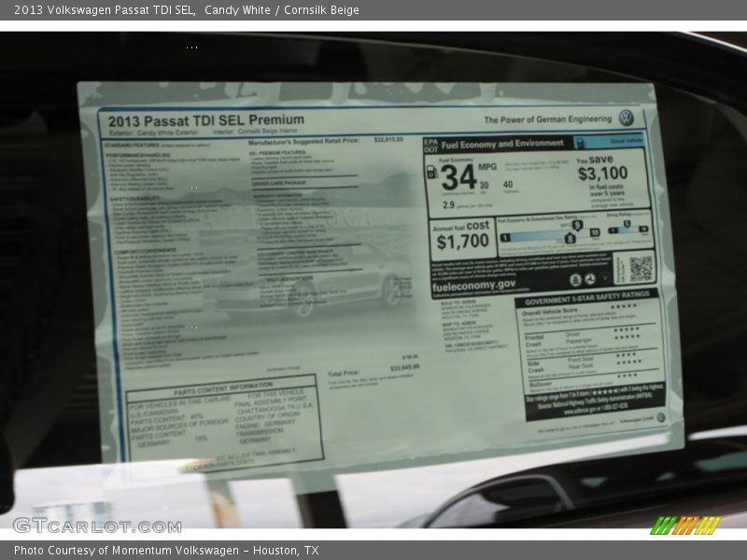This screenshot has height=560, width=747.
Task: Click the Momentum Volkswagen photo courtesy caption
Action: (166, 551)
